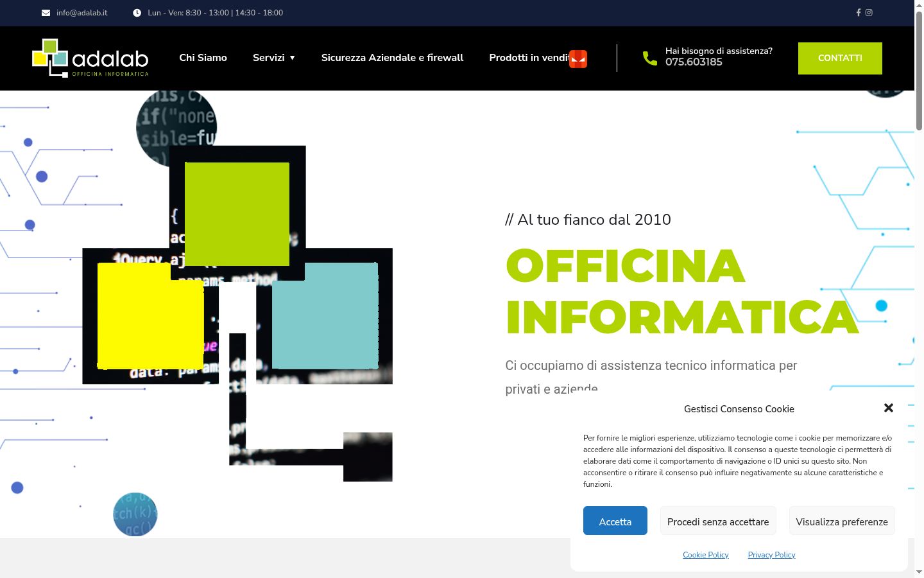924x578 pixels.
Task: Click 'Gestisci Consenso Cookie' title
Action: [x=739, y=408]
